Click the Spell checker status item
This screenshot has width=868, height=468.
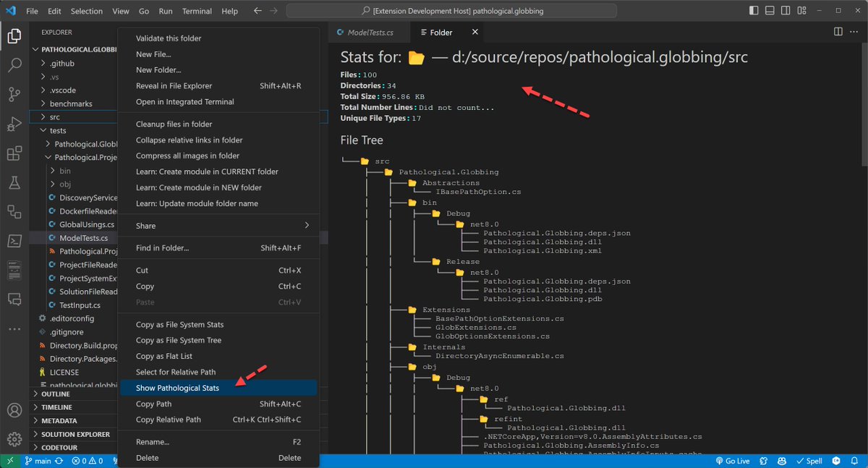(808, 461)
